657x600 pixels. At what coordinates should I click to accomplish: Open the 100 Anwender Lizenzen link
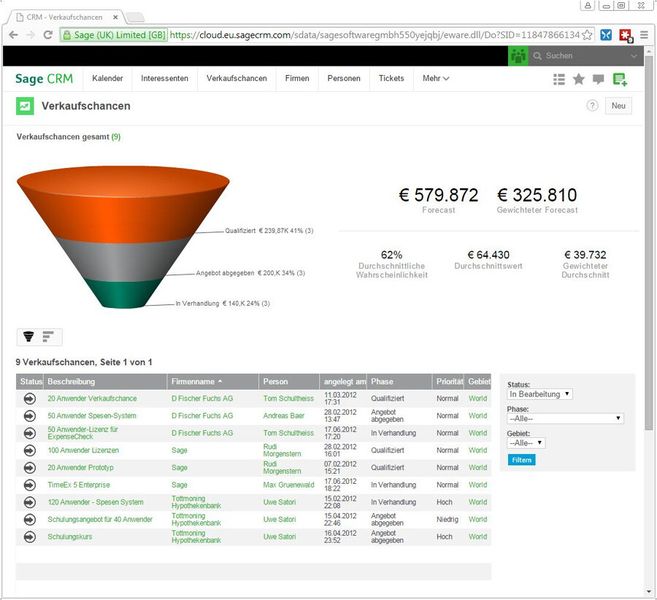(x=83, y=450)
